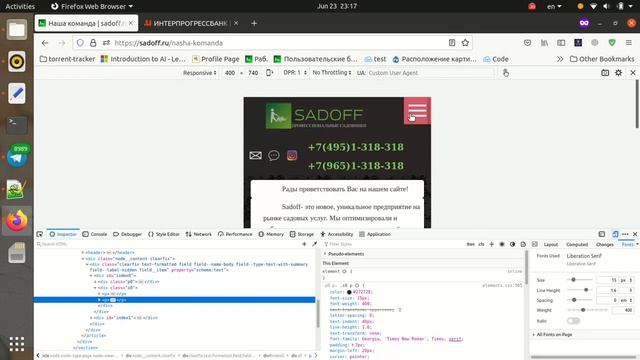Toggle reader view icon in address bar

(x=452, y=43)
